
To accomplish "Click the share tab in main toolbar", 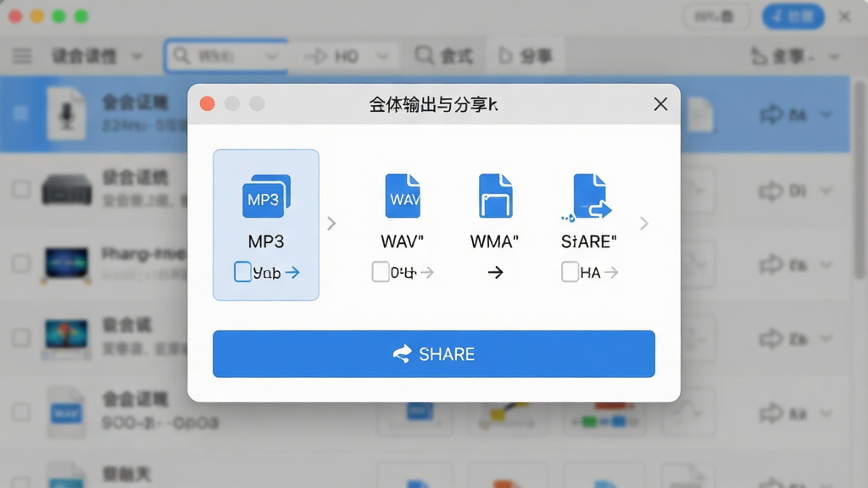I will coord(526,56).
